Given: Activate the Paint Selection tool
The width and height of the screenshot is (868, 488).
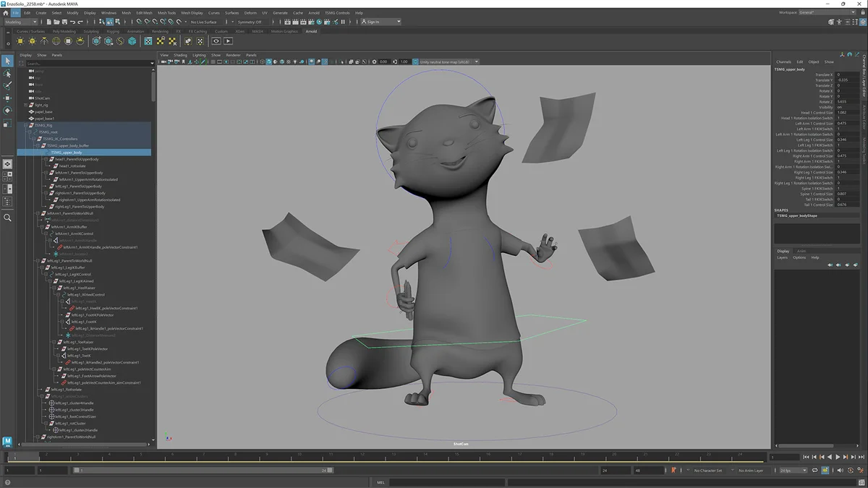Looking at the screenshot, I should (x=7, y=85).
